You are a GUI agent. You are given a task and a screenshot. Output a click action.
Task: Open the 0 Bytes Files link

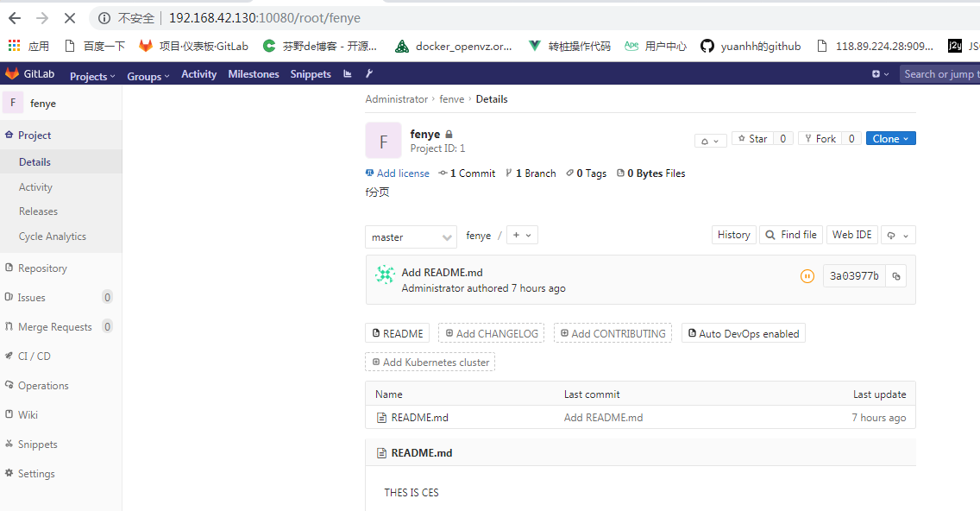[650, 173]
